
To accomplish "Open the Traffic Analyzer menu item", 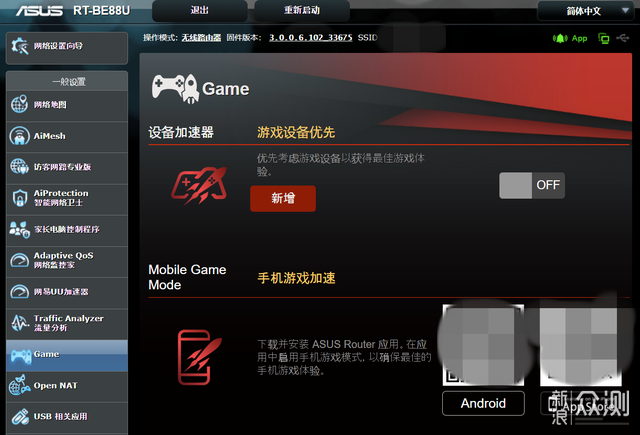I will click(67, 323).
